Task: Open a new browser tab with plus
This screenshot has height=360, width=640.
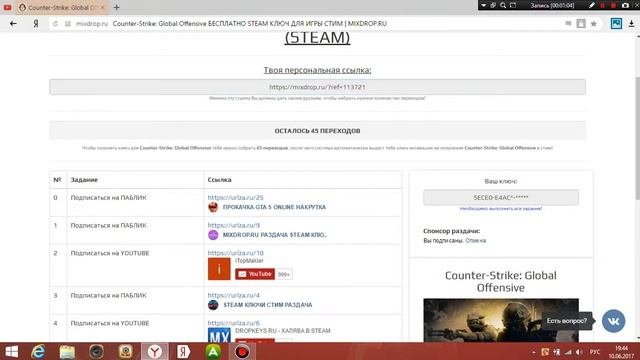Action: click(x=117, y=7)
